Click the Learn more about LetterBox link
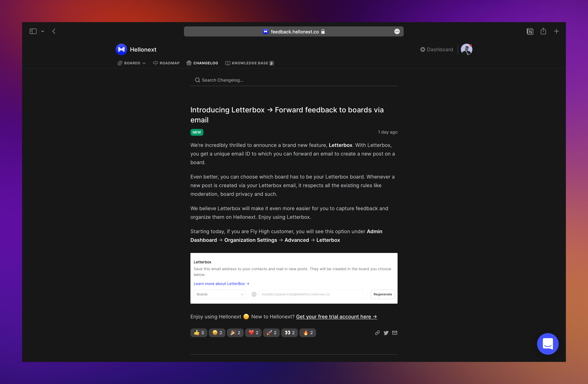 click(221, 283)
